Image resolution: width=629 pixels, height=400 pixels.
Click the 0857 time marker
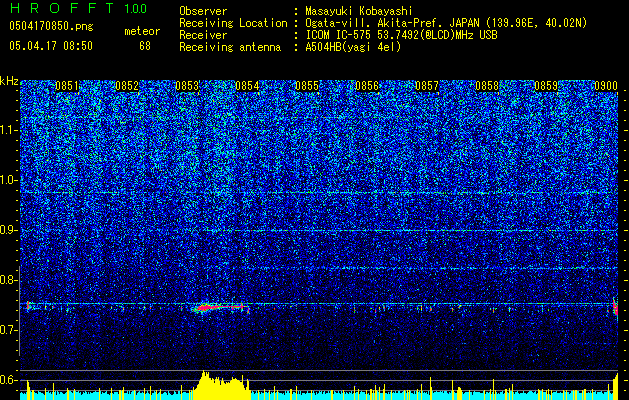tap(427, 86)
